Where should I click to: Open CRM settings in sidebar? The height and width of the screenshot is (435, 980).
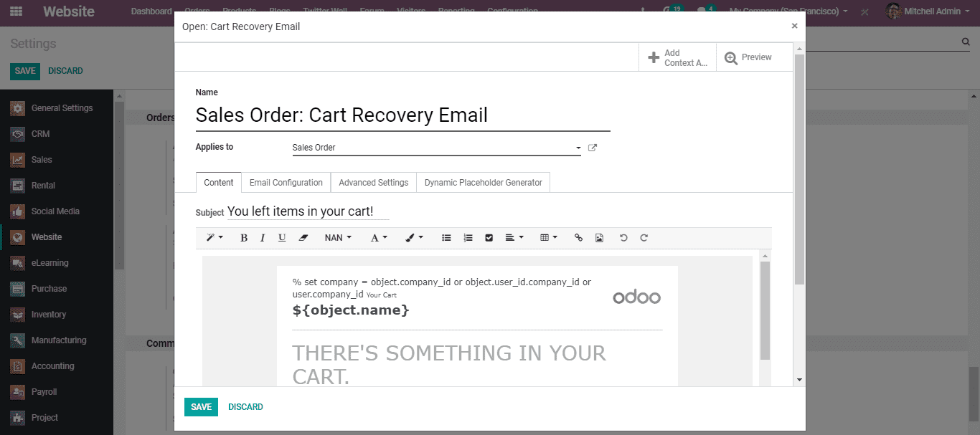click(57, 134)
